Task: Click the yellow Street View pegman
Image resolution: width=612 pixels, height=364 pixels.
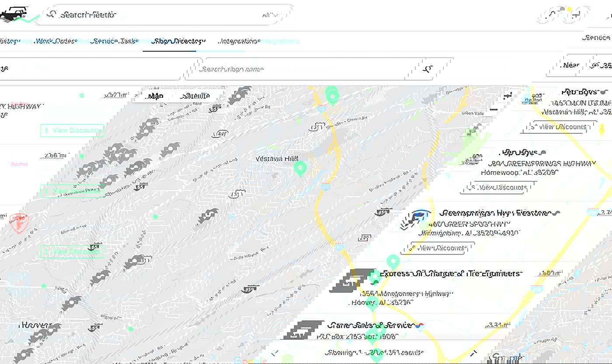Action: [x=602, y=129]
